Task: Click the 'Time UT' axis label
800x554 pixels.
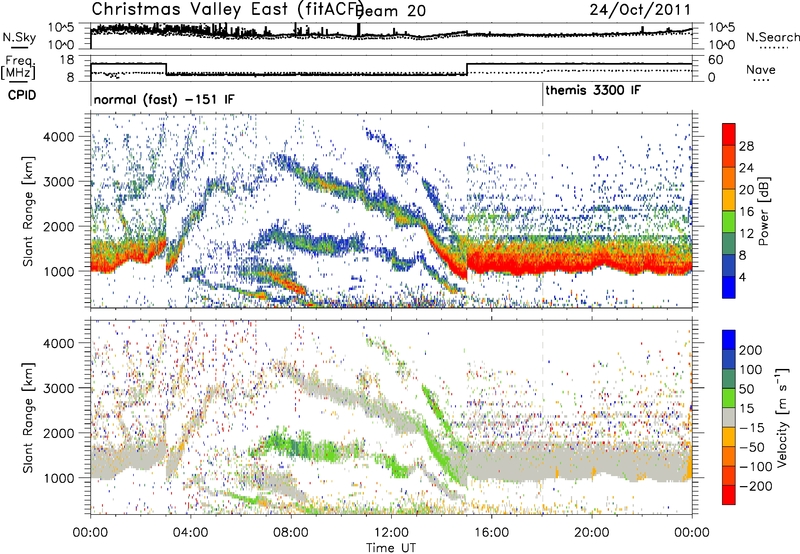Action: (x=391, y=548)
